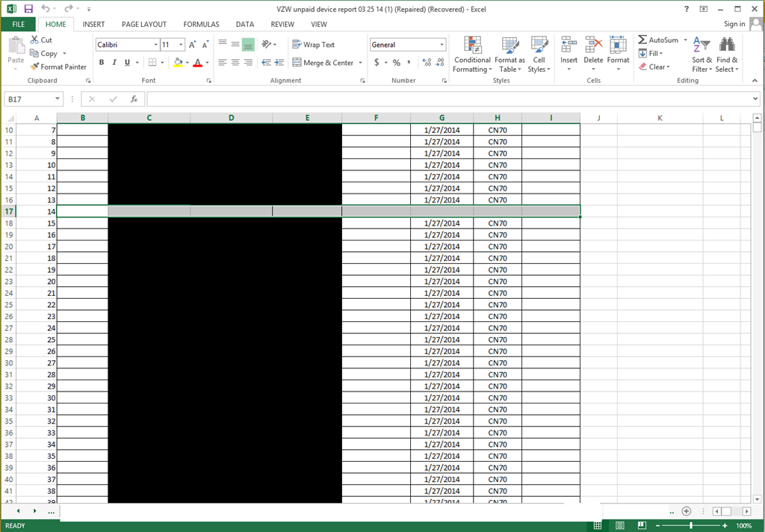Toggle Bold formatting
The image size is (765, 532).
[102, 63]
